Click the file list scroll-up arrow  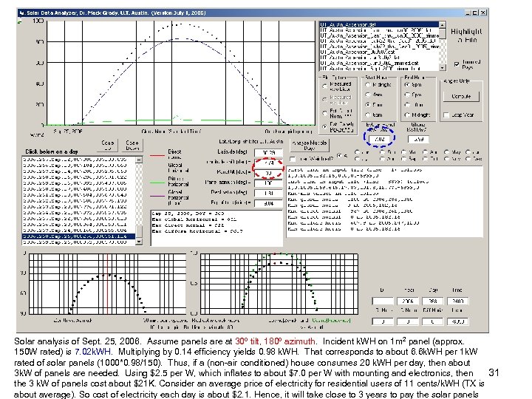442,25
